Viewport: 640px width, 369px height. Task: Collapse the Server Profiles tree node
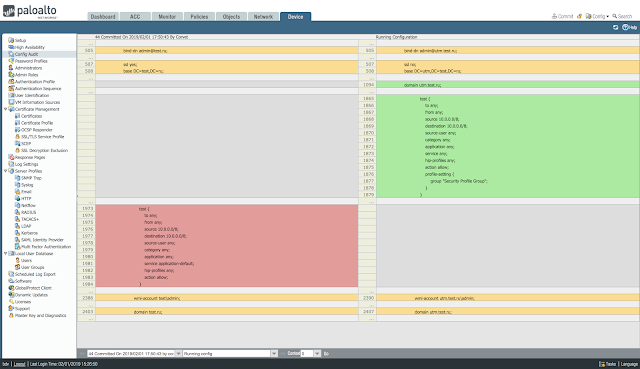coord(5,171)
